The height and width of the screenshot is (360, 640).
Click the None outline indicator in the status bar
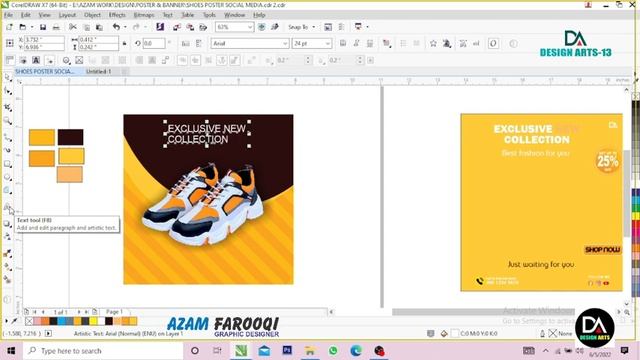560,333
